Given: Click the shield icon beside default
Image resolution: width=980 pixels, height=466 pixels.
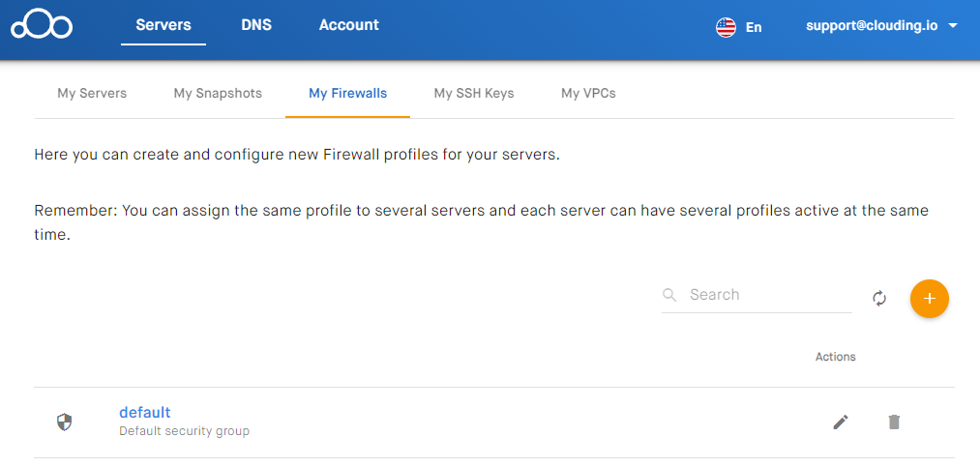Looking at the screenshot, I should coord(65,422).
